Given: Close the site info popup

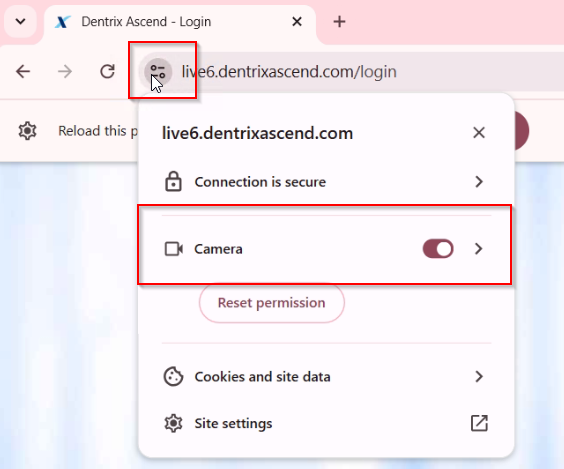Looking at the screenshot, I should tap(479, 133).
